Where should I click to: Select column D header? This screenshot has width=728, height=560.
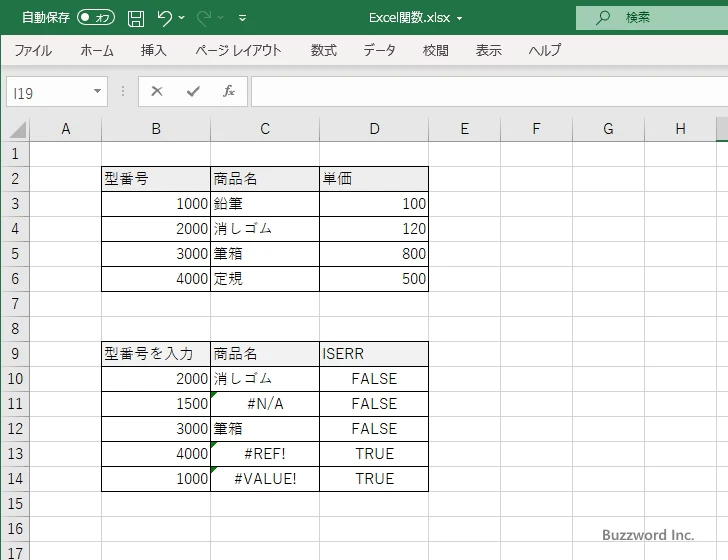374,129
